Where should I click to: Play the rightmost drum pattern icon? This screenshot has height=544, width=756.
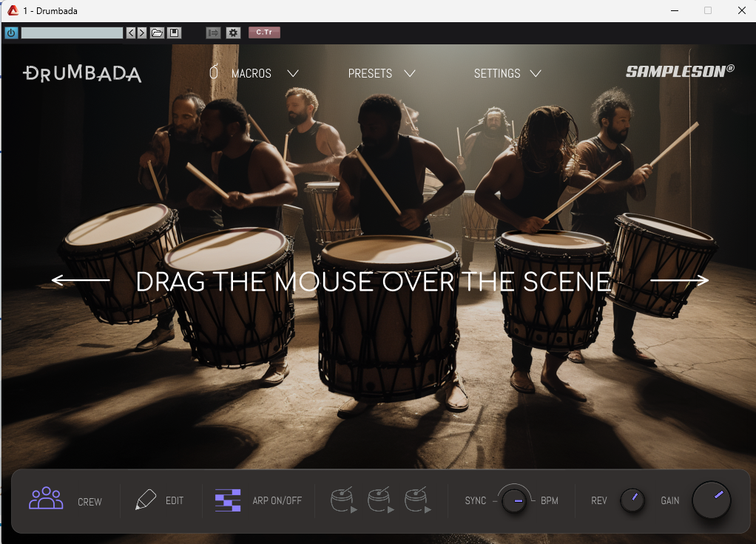coord(418,500)
